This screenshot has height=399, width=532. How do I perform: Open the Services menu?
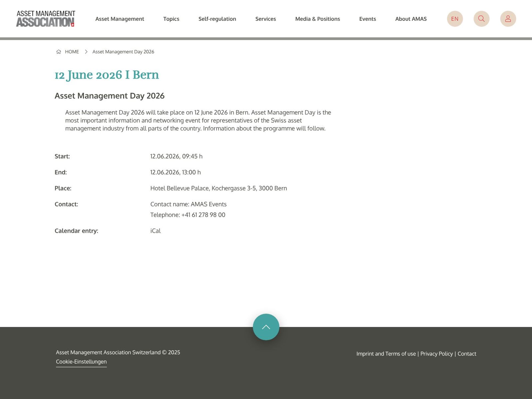(x=266, y=19)
